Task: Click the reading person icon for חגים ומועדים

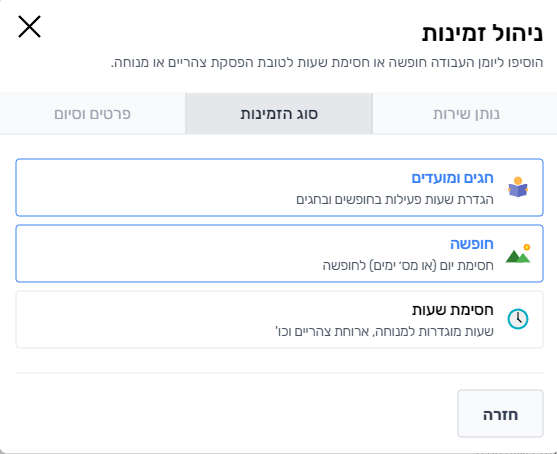Action: (518, 187)
